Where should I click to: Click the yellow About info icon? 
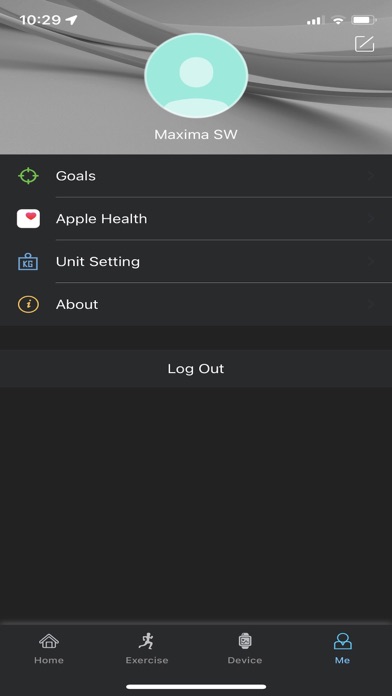28,304
